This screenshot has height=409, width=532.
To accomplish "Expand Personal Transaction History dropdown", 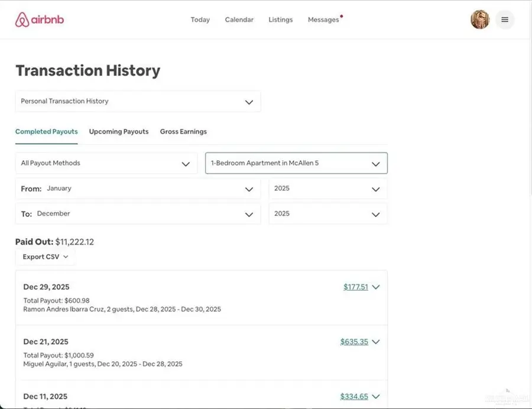I will [137, 102].
